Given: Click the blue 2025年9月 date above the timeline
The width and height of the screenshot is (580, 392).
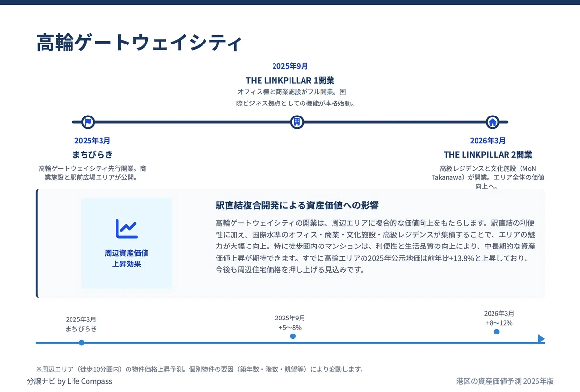Looking at the screenshot, I should tap(290, 66).
